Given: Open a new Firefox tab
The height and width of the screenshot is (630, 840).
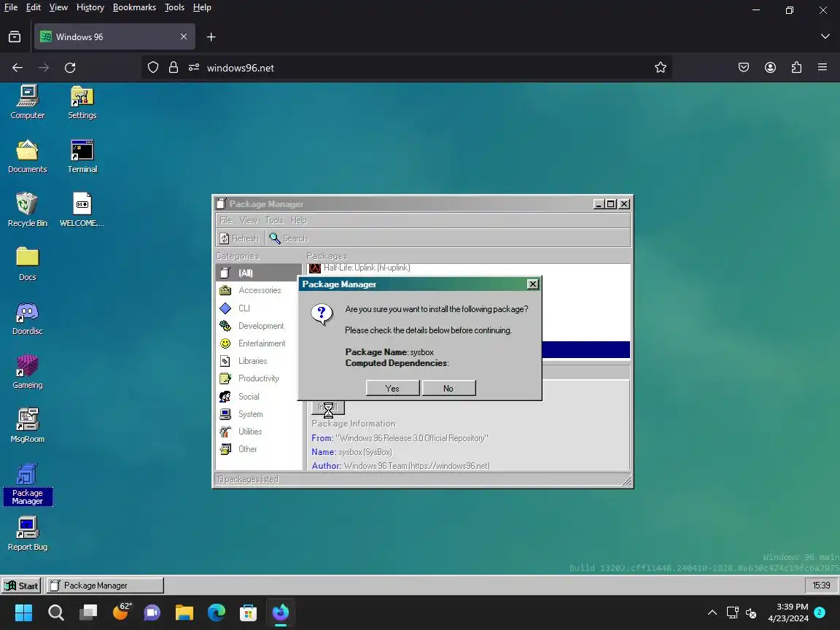Looking at the screenshot, I should click(211, 37).
